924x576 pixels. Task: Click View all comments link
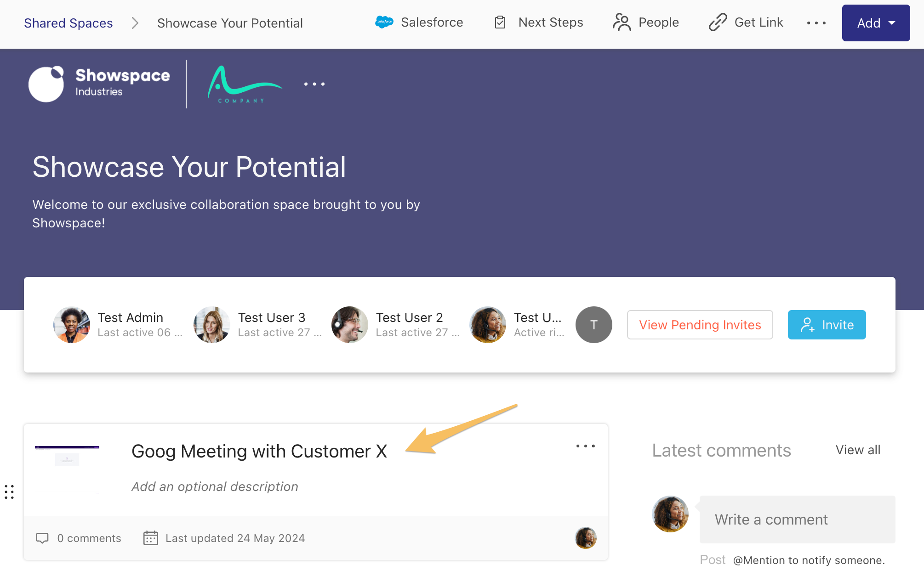tap(858, 450)
